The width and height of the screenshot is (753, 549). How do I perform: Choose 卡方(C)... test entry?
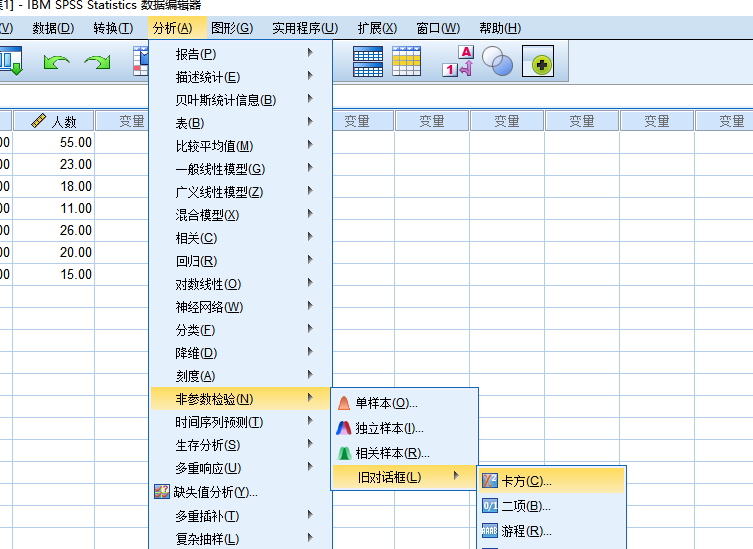coord(552,480)
